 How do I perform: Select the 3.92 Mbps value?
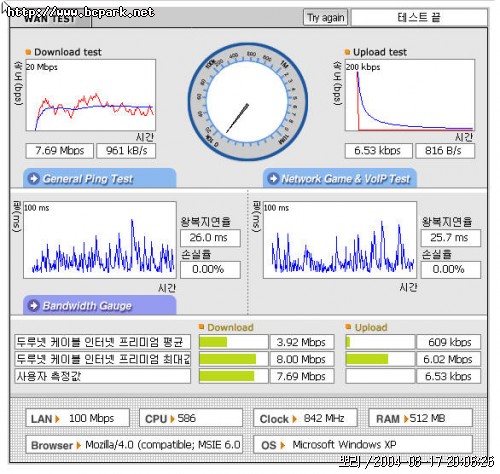(x=302, y=342)
